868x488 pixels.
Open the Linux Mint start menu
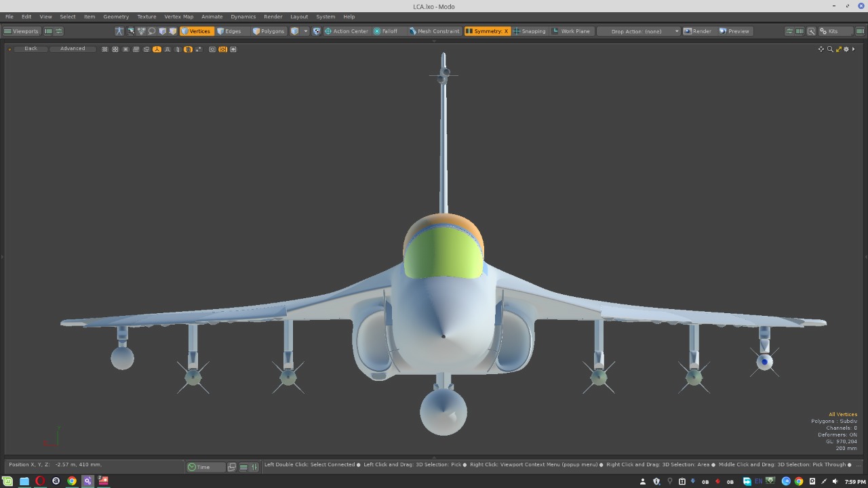(8, 481)
